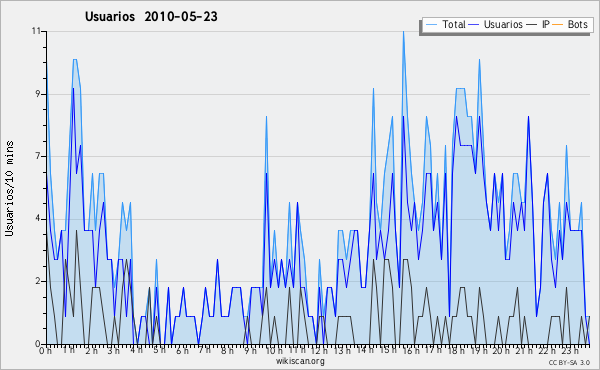This screenshot has width=600, height=370.
Task: Click the x-axis label '18 h'
Action: coord(456,350)
